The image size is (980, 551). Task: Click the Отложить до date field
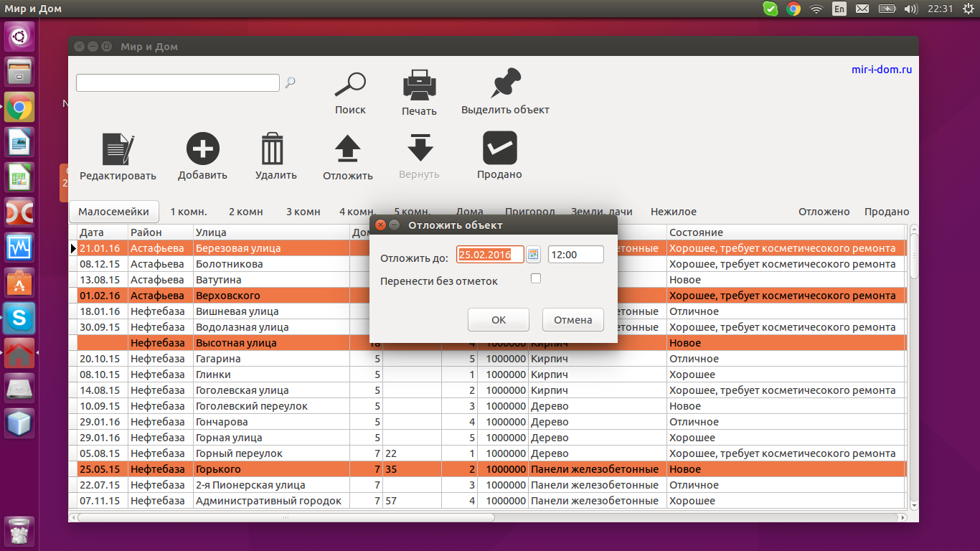point(491,254)
